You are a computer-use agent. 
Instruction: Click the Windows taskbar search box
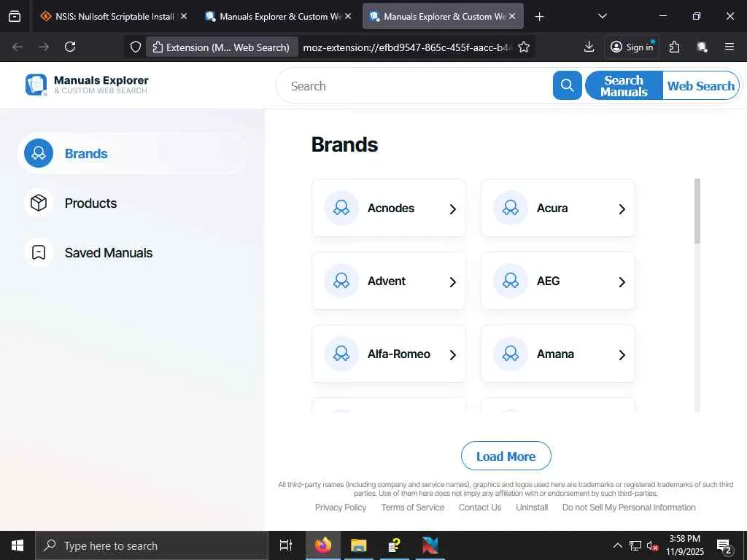152,545
